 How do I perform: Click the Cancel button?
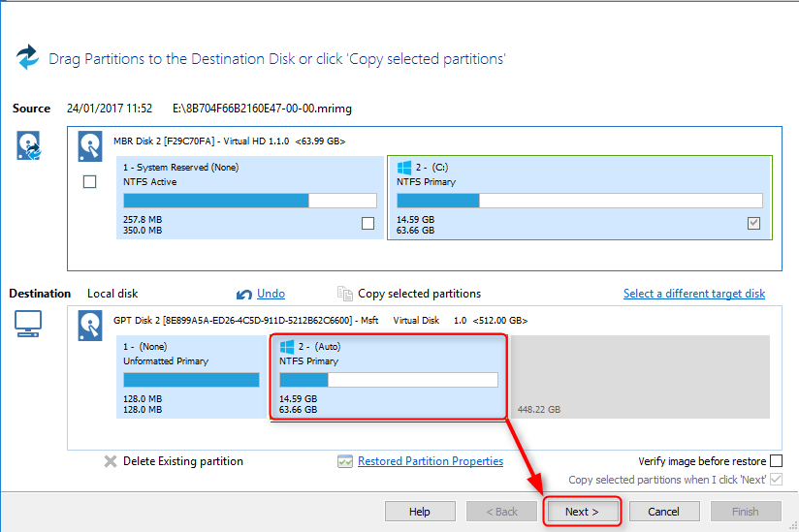[663, 511]
